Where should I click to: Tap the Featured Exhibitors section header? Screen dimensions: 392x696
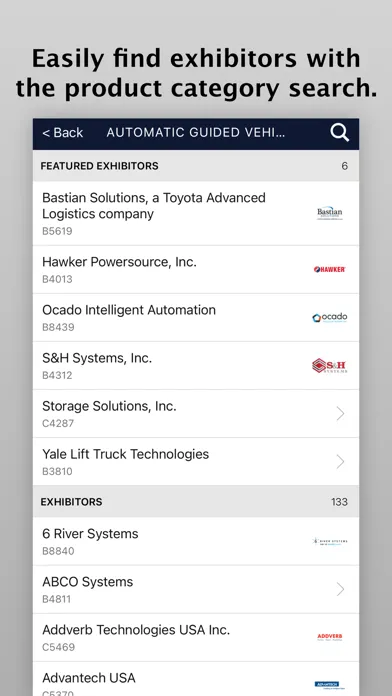click(196, 166)
